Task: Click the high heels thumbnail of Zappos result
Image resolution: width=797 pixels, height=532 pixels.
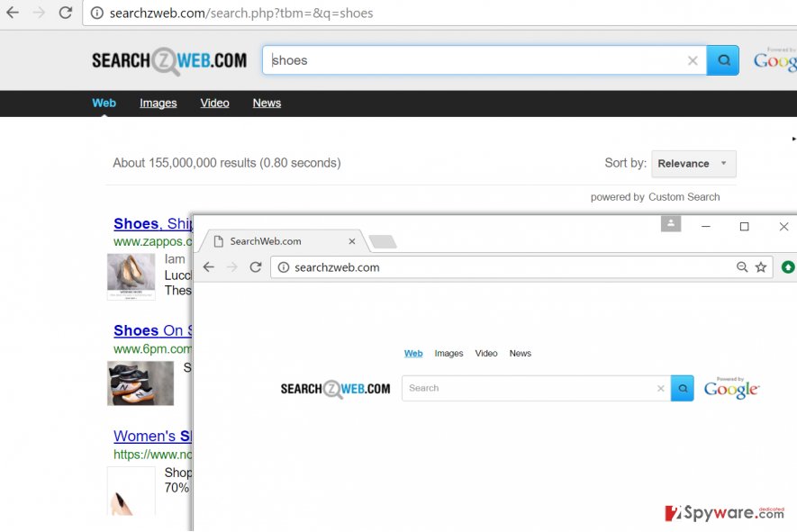Action: (131, 277)
